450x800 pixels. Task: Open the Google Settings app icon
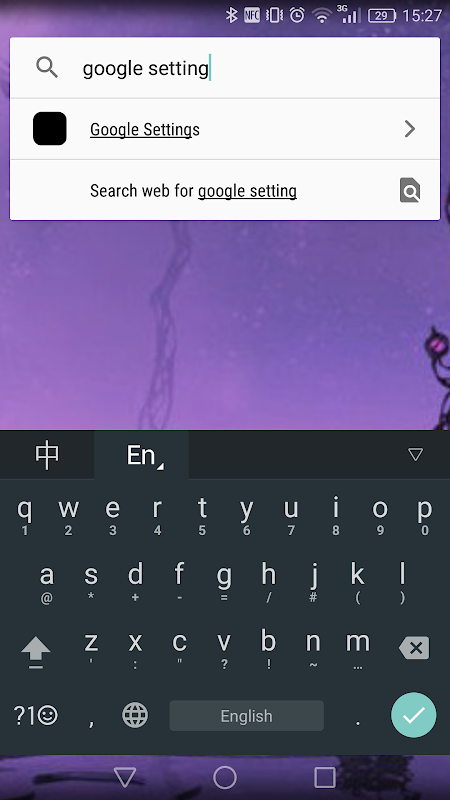(50, 129)
